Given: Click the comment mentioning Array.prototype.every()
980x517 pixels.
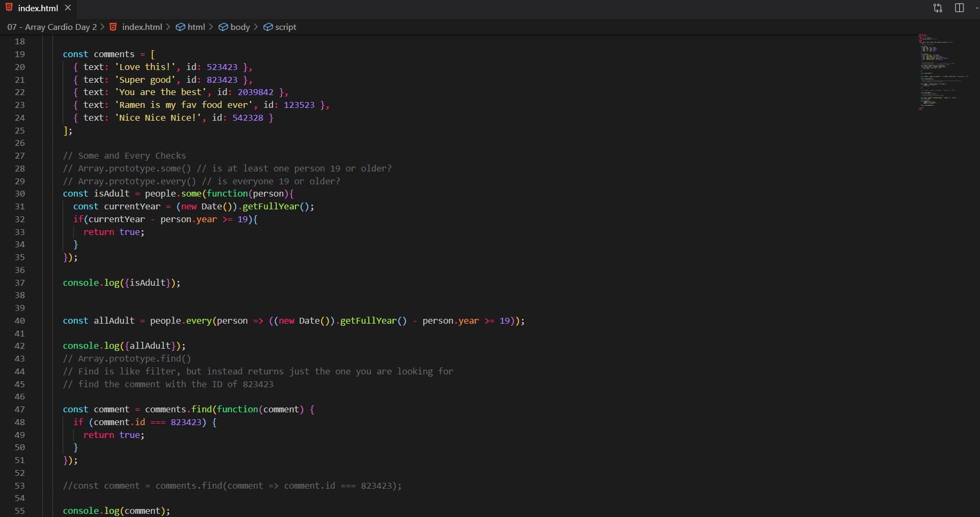Looking at the screenshot, I should pyautogui.click(x=201, y=181).
